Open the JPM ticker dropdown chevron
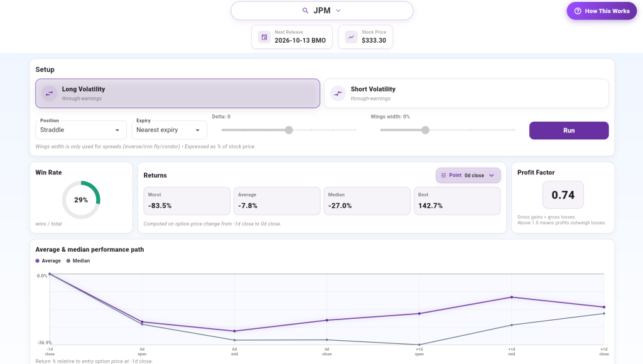Screen dimensions: 643x364 (x=338, y=11)
